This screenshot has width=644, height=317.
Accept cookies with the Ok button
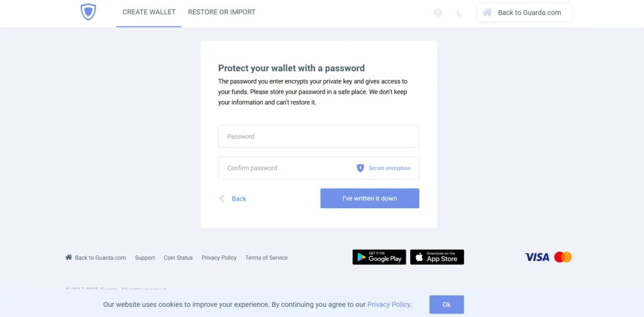pyautogui.click(x=447, y=304)
